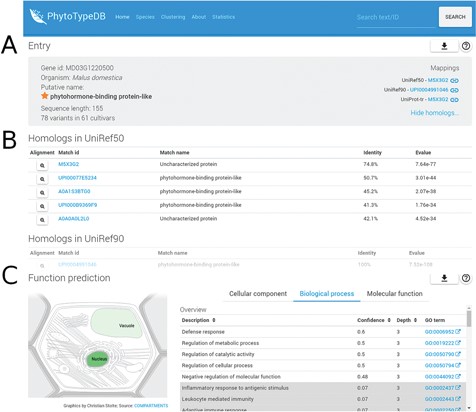
Task: Open match id A0A1S3BT00
Action: tap(74, 191)
